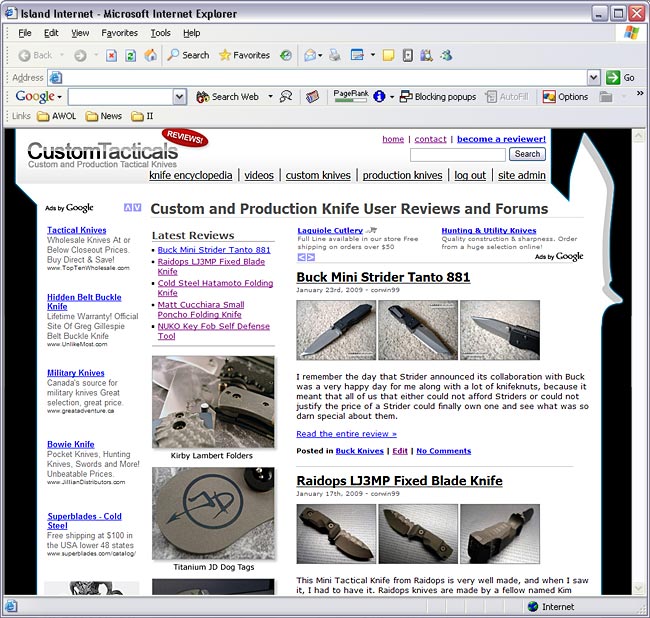Open the File menu
Screen dimensions: 650x618
click(25, 33)
